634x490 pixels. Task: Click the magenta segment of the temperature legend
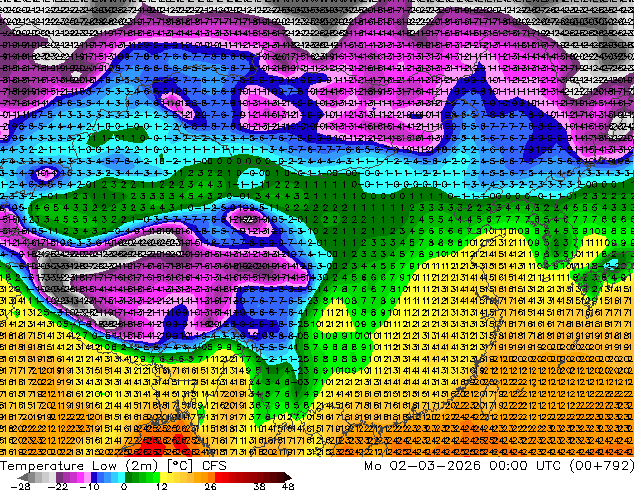80,477
